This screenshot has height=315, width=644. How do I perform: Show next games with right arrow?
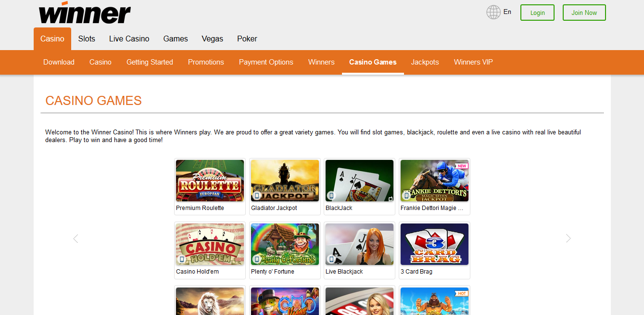pos(568,238)
